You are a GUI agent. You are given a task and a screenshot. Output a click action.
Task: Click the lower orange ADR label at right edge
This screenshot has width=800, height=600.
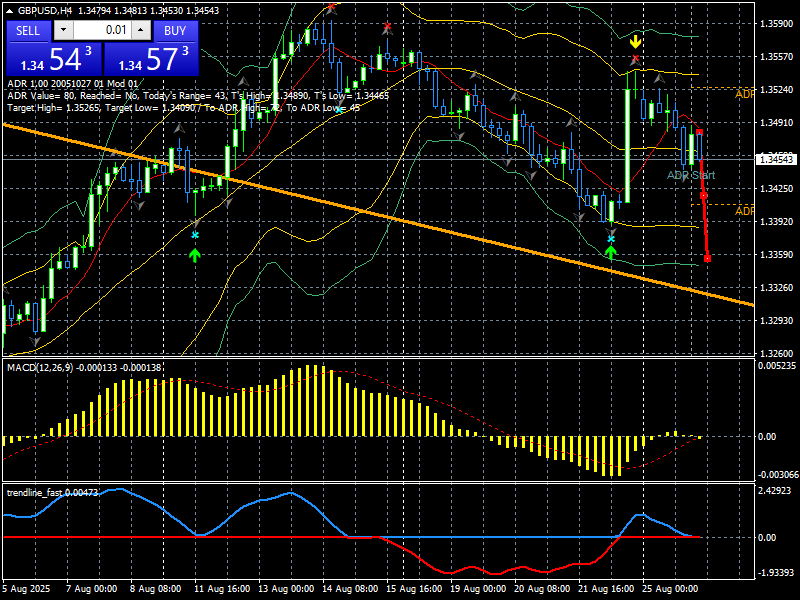pos(744,211)
